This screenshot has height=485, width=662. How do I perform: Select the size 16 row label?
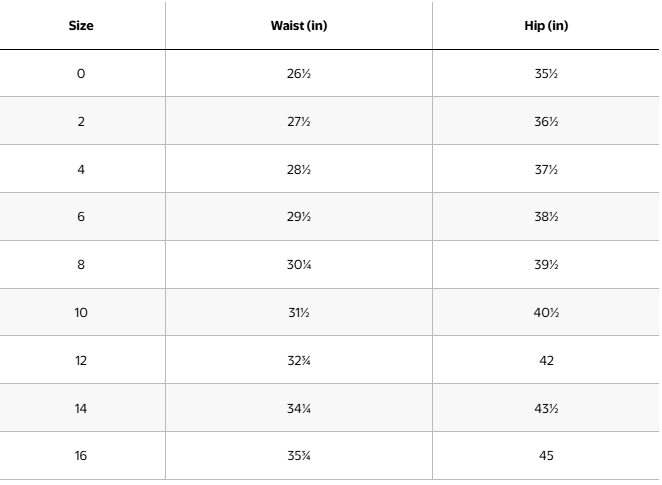click(81, 456)
